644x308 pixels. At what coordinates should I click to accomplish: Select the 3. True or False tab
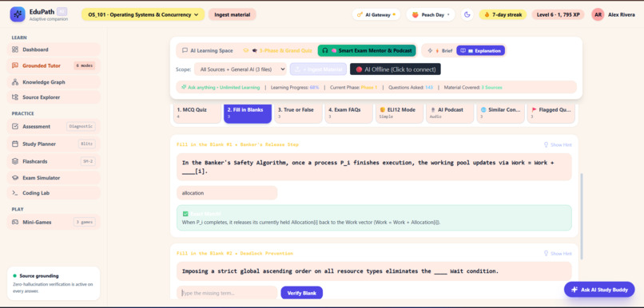click(298, 113)
